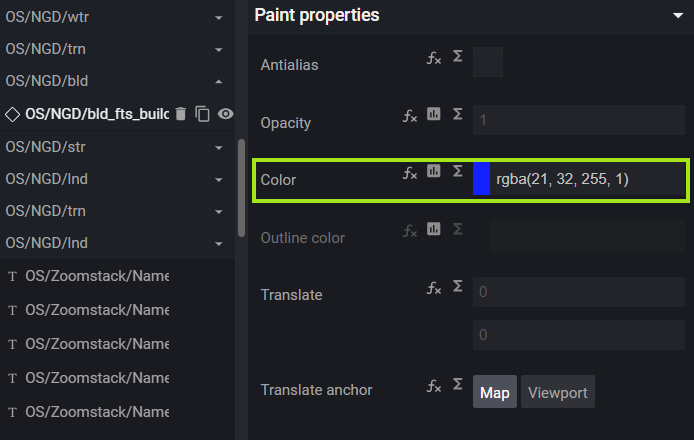Screen dimensions: 694x440
Task: Convert Translate to an expression (fx icon)
Action: click(433, 287)
